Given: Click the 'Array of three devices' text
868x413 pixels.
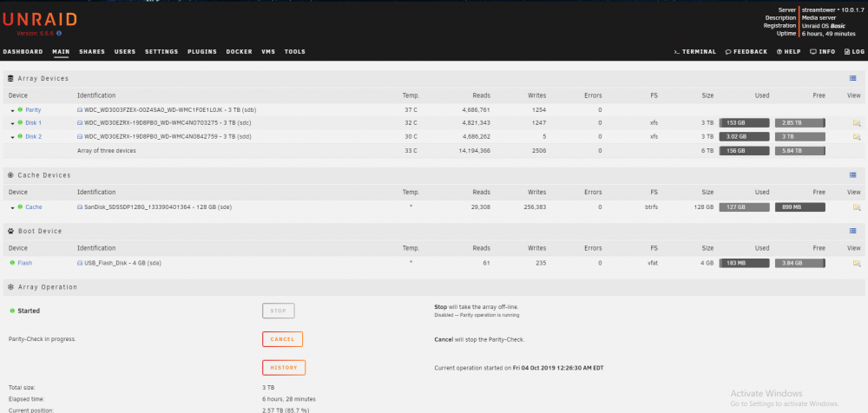Looking at the screenshot, I should pyautogui.click(x=106, y=151).
